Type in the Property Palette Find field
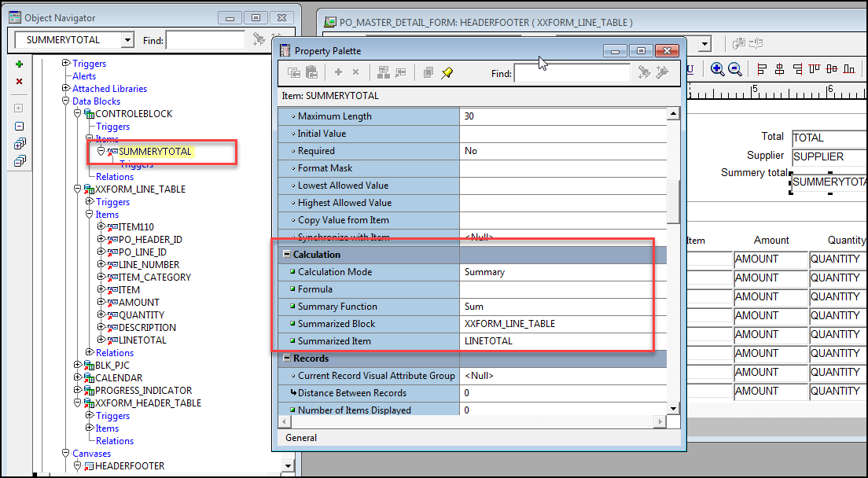Viewport: 868px width, 478px height. click(x=572, y=72)
